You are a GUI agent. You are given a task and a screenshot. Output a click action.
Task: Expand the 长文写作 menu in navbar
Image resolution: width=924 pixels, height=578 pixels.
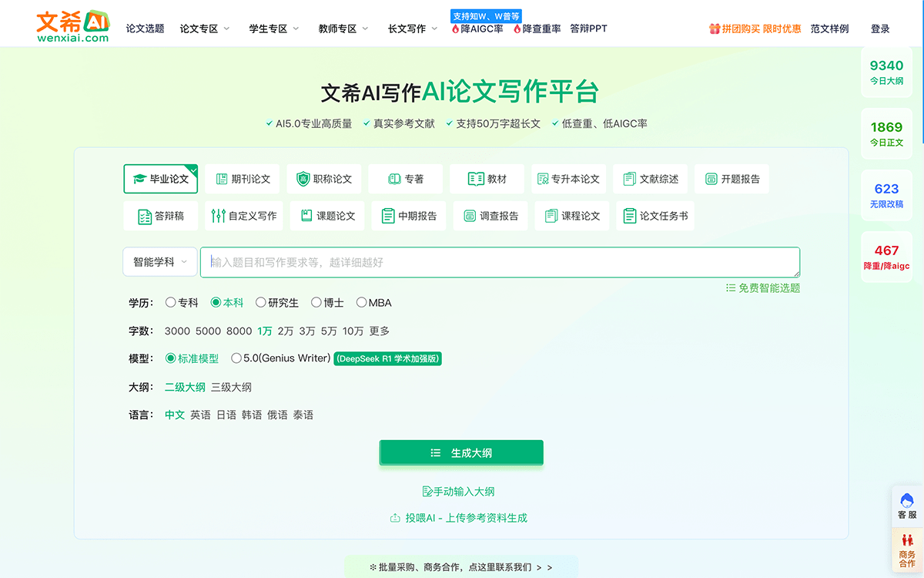tap(413, 29)
